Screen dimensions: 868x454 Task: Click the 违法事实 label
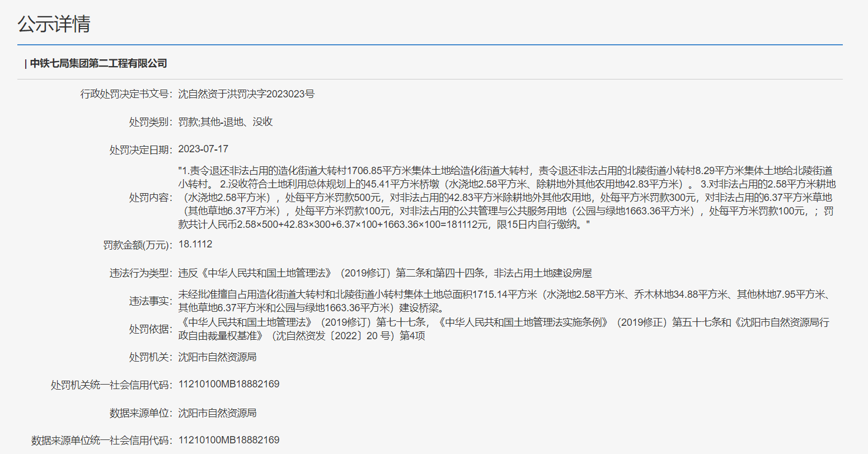[151, 301]
